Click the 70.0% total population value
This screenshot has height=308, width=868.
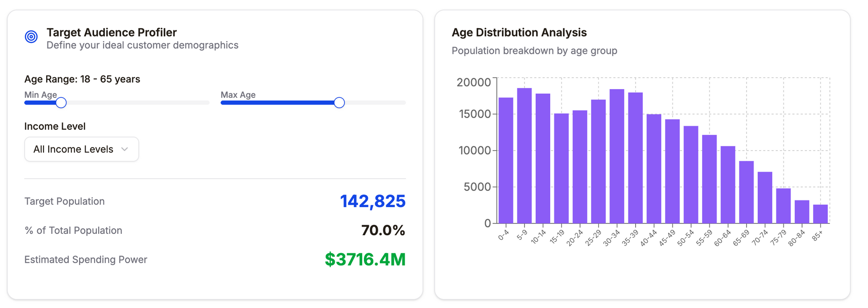383,230
